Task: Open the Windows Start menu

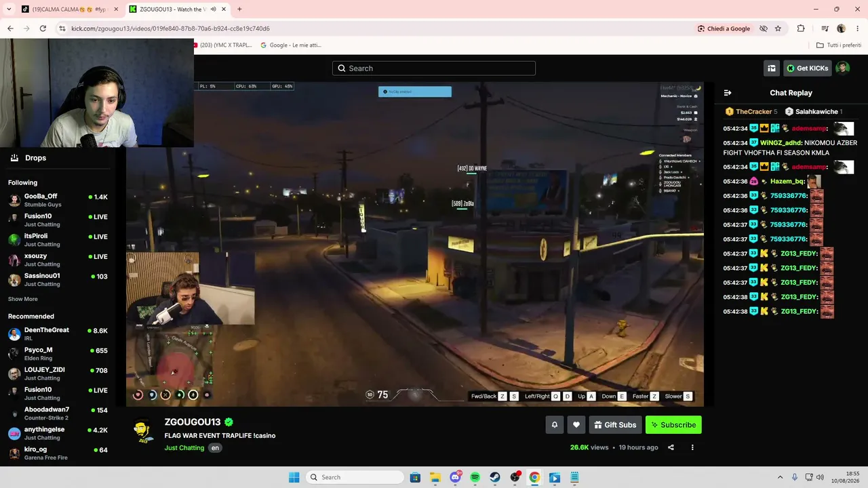Action: tap(294, 477)
